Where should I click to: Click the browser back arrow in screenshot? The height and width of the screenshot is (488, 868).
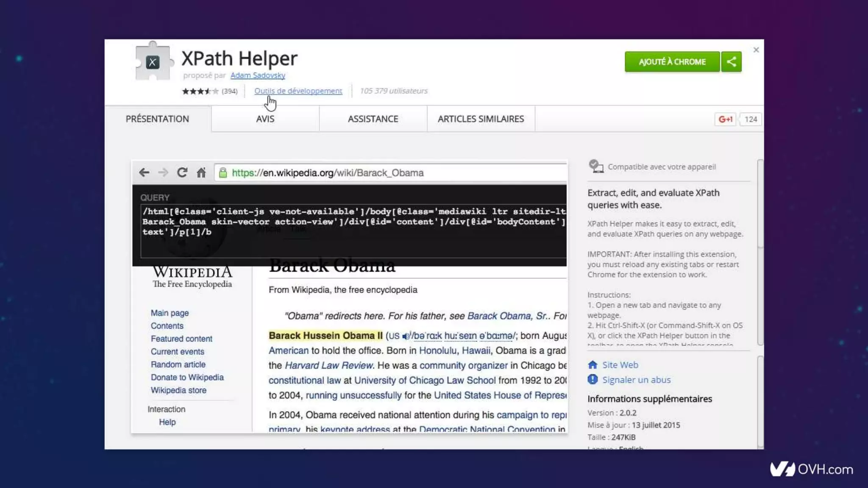tap(144, 173)
